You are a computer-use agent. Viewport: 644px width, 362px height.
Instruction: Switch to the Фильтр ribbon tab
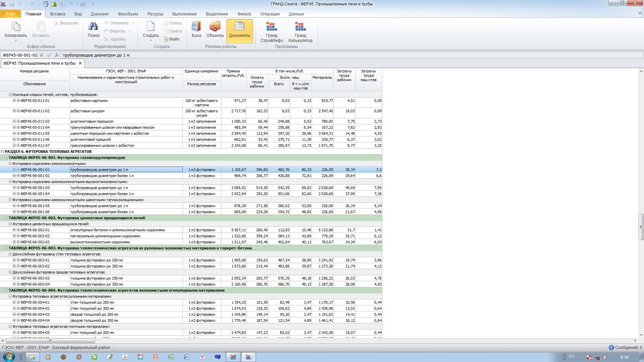click(x=244, y=14)
